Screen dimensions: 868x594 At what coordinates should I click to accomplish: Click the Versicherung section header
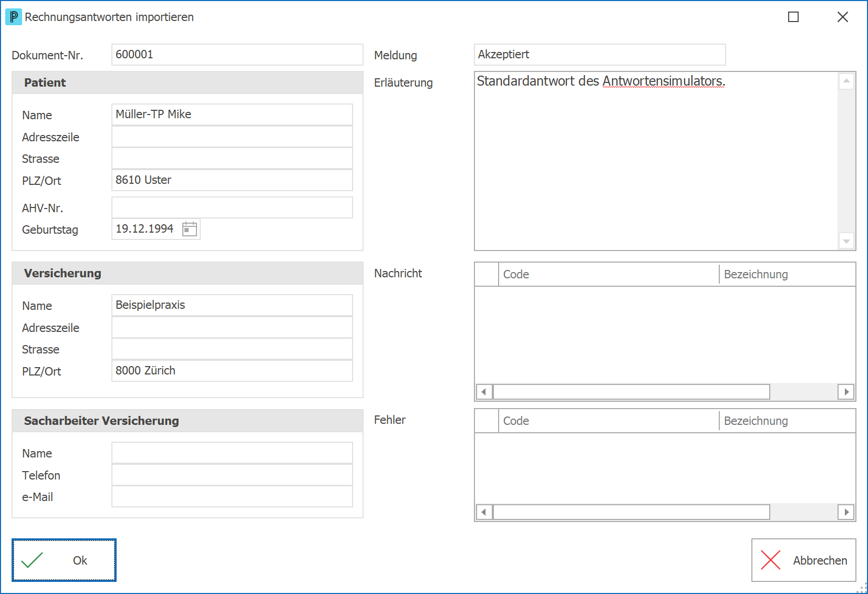tap(188, 273)
